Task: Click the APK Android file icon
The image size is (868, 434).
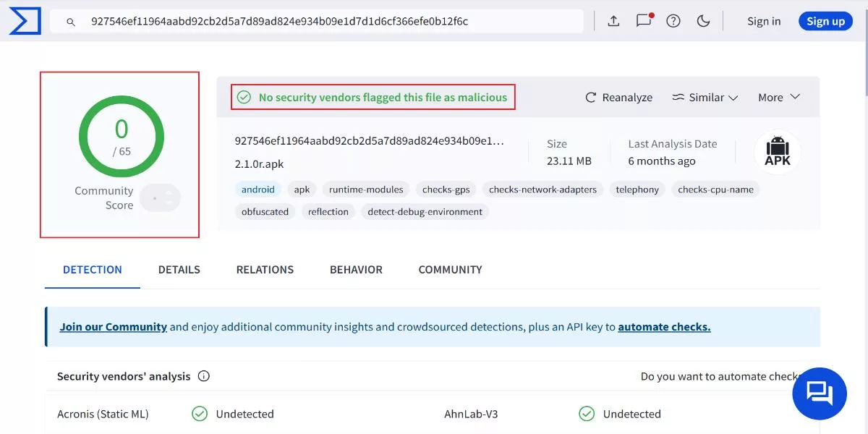Action: click(x=778, y=152)
